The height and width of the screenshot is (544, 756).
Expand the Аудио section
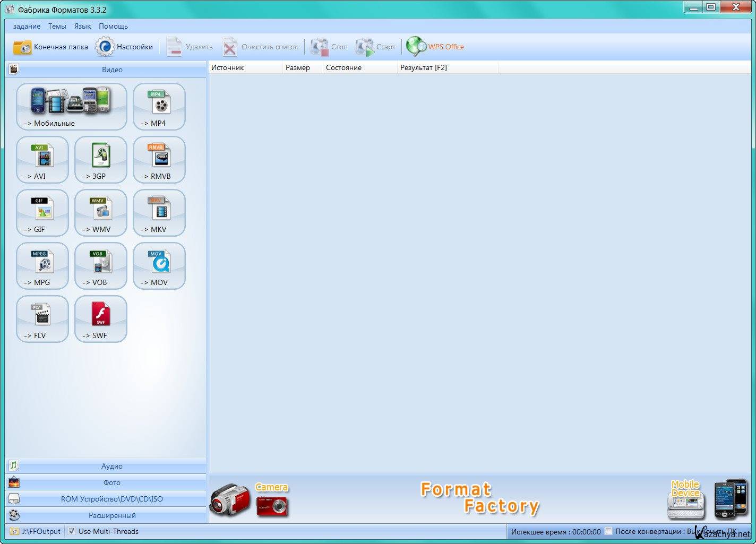click(106, 466)
